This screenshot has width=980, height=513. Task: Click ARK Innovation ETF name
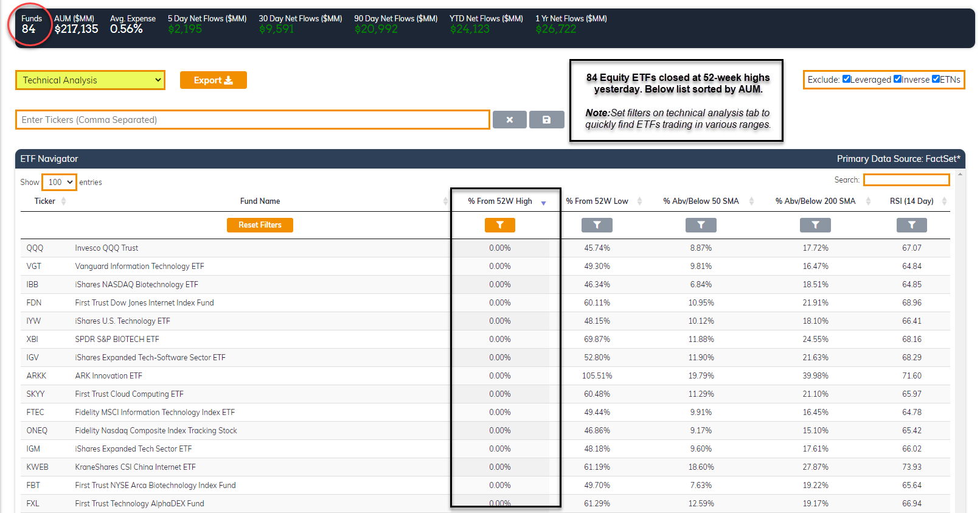108,376
